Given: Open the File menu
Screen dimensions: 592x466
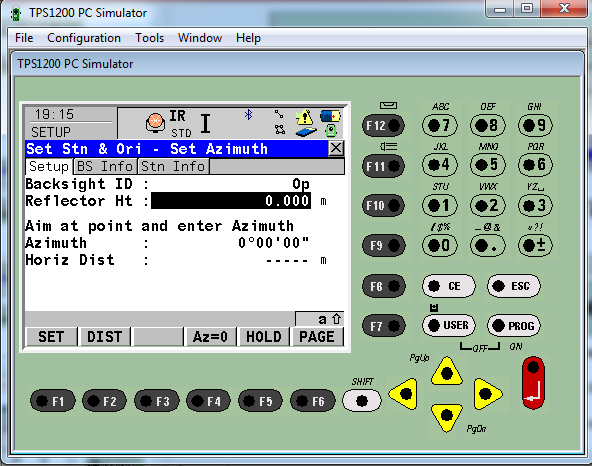Looking at the screenshot, I should (x=24, y=38).
